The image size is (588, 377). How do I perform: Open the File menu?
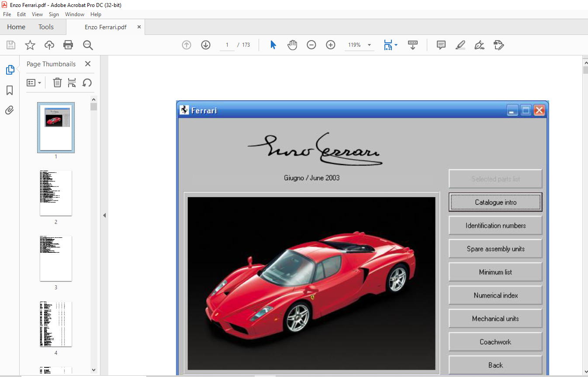point(7,14)
